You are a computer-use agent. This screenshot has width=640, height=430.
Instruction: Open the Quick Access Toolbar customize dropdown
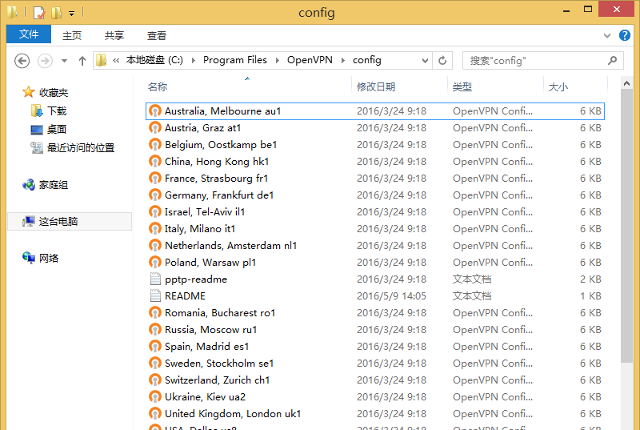(71, 13)
